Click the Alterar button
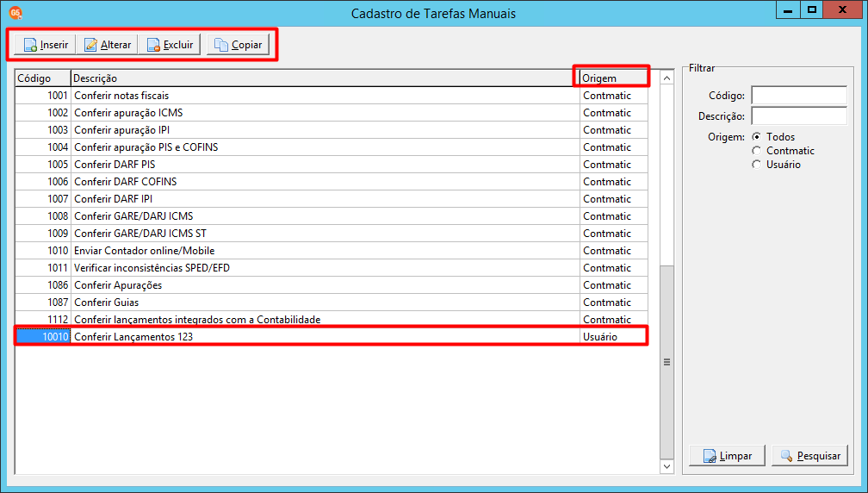Image resolution: width=868 pixels, height=493 pixels. click(108, 45)
